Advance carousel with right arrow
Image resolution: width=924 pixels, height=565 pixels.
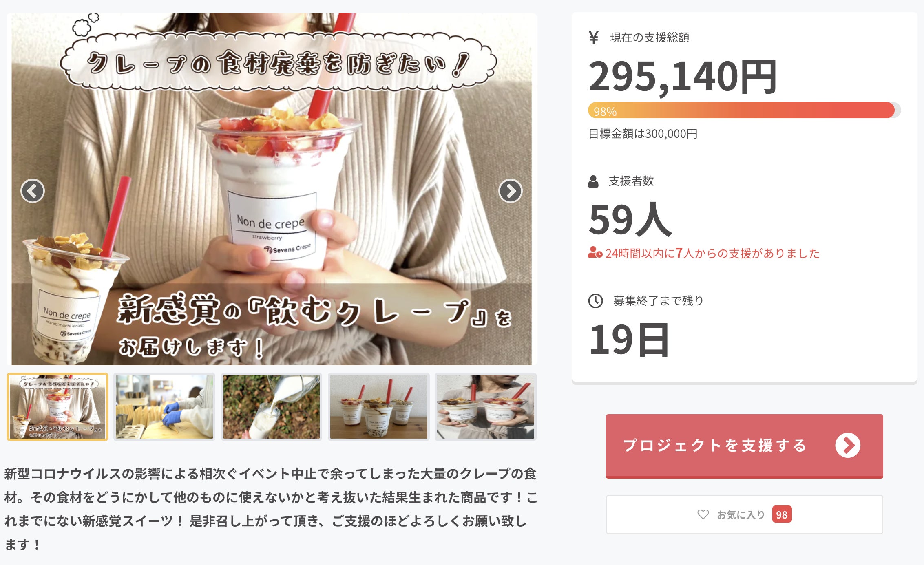(510, 191)
